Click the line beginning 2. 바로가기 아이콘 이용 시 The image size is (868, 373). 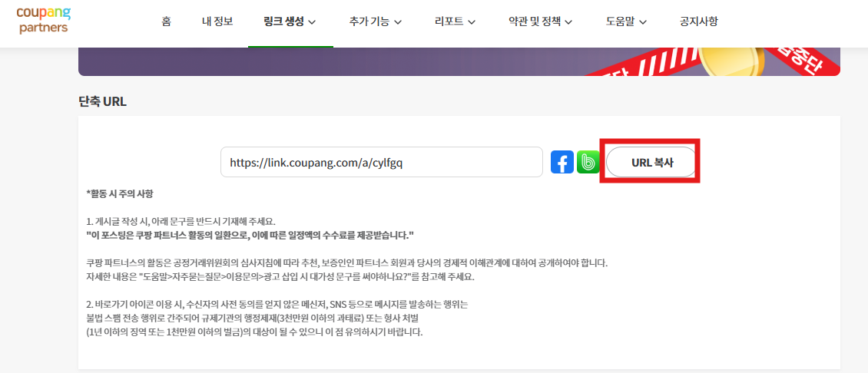point(277,305)
